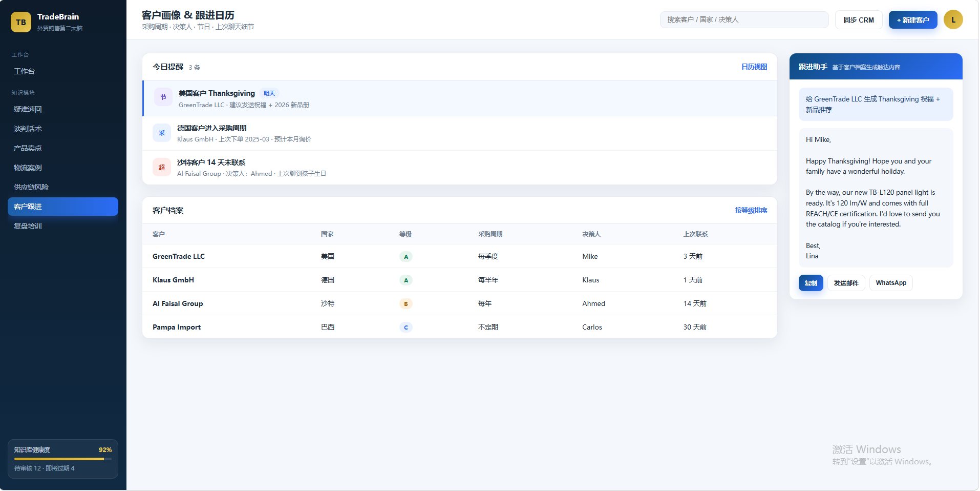Click the decision maker cell Carlos
Image resolution: width=980 pixels, height=491 pixels.
coord(592,328)
